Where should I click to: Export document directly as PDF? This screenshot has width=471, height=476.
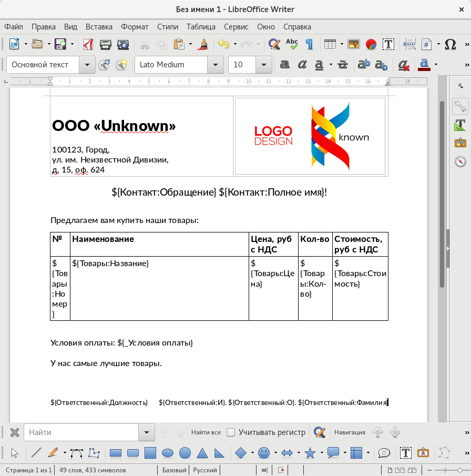(x=88, y=44)
